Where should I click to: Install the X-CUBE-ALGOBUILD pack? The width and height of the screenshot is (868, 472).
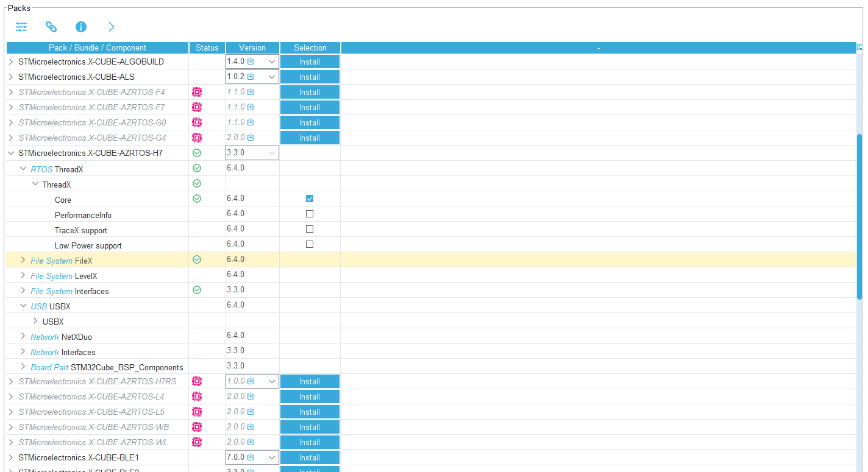tap(310, 62)
